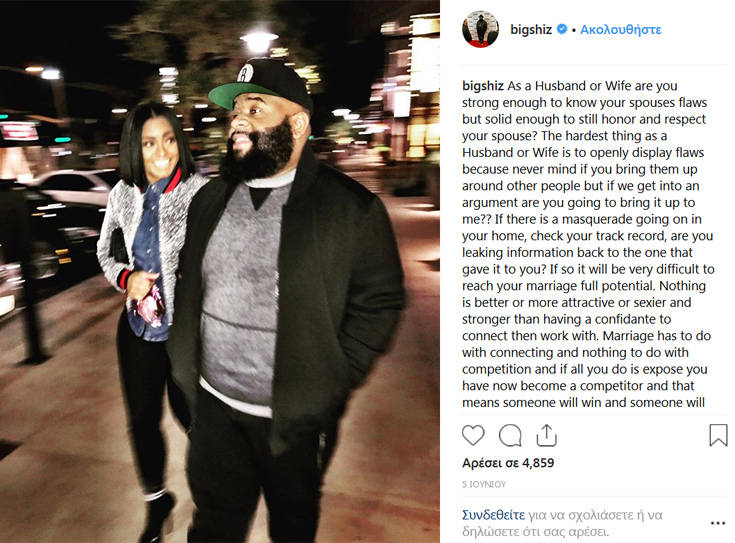
Task: Click the bold bigshiz name starting the caption
Action: [x=483, y=86]
